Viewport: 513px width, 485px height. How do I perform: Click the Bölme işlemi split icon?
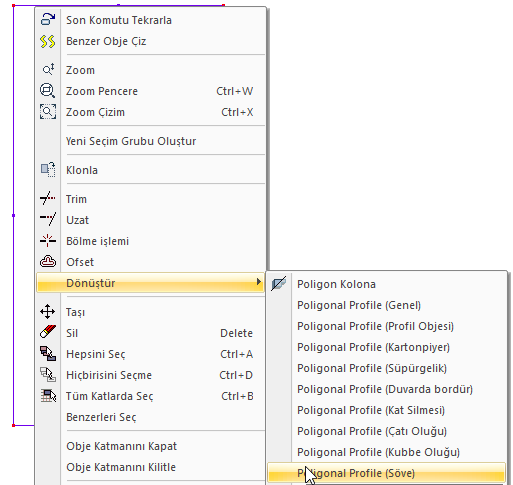[x=48, y=240]
